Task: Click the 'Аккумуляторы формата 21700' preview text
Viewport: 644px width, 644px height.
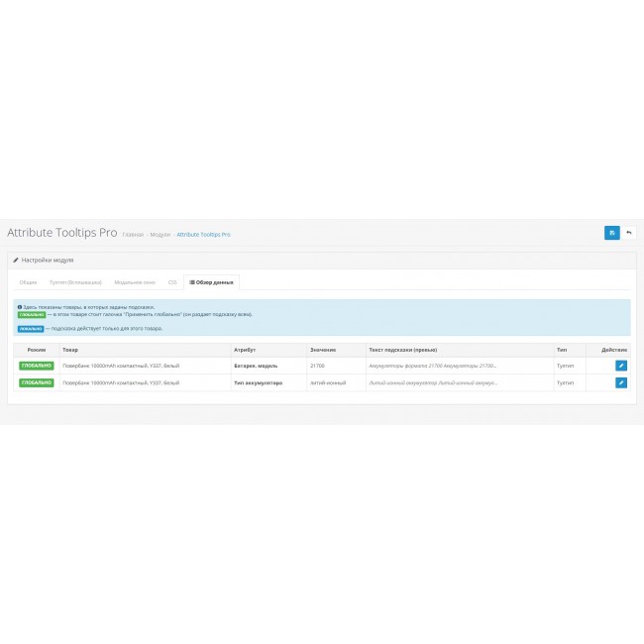Action: tap(432, 366)
